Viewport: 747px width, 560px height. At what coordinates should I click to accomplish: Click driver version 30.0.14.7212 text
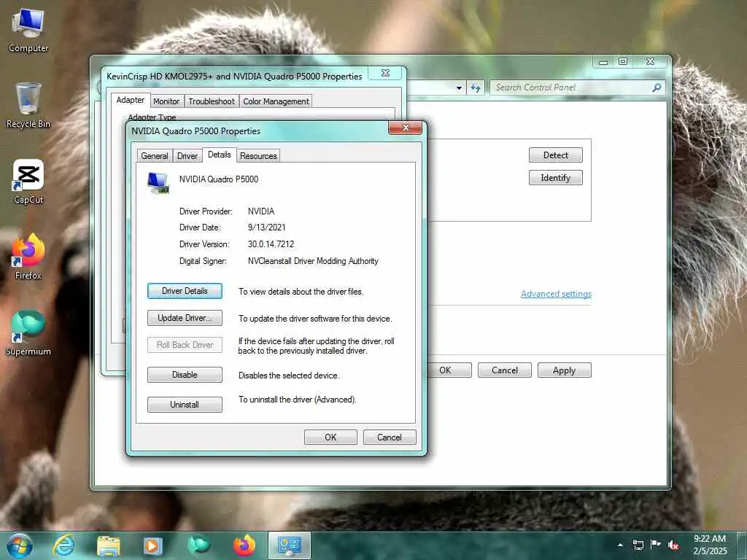[x=271, y=244]
